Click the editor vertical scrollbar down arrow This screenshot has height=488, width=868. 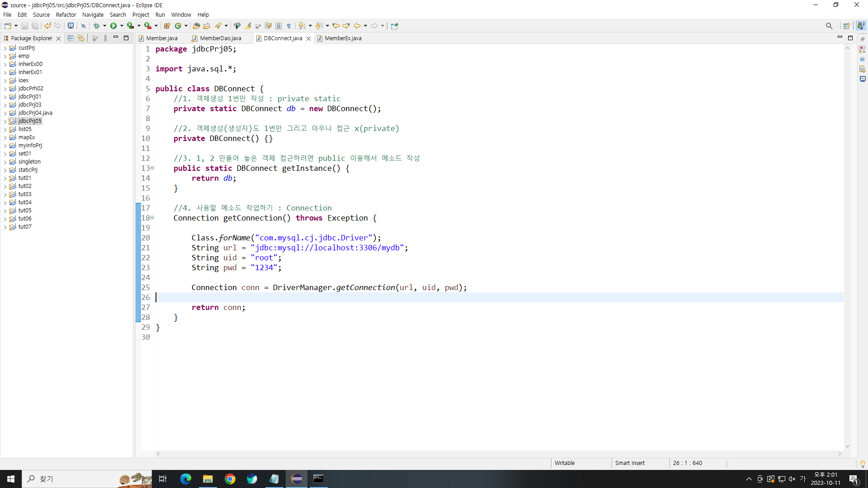point(847,446)
